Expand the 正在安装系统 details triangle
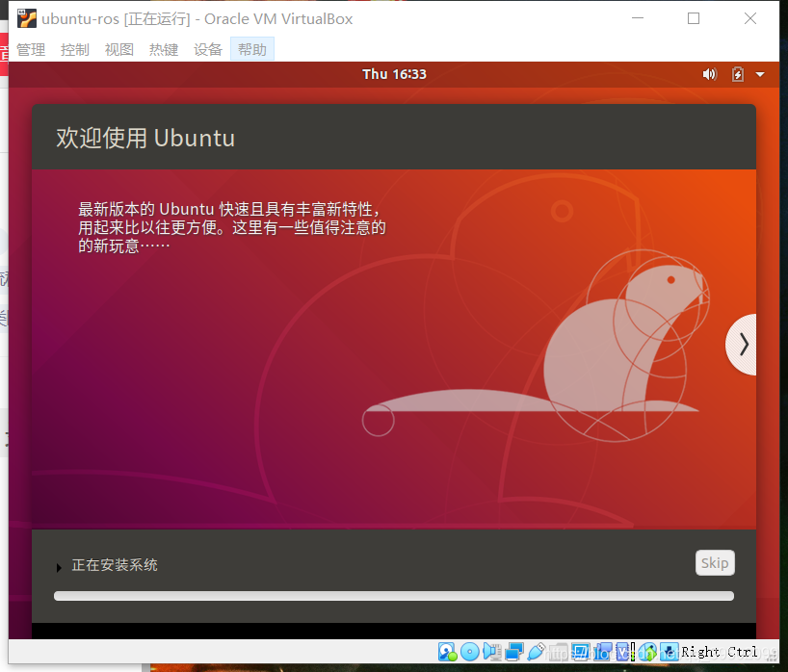 (59, 567)
